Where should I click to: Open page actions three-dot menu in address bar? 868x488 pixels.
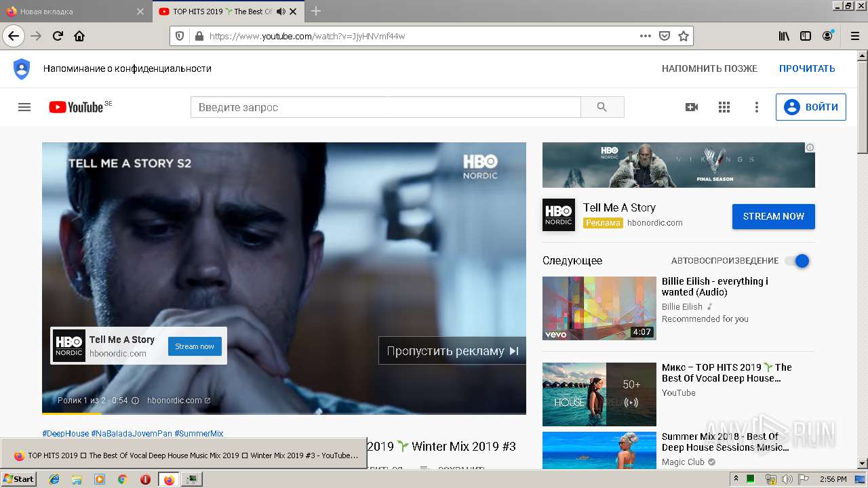point(646,36)
